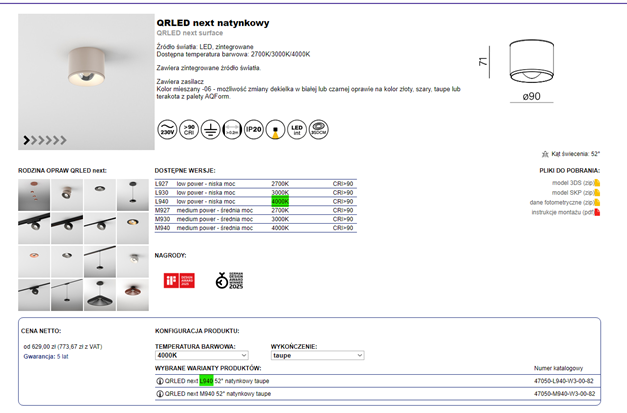Open the dane fotometryczne (zip) link
The width and height of the screenshot is (627, 413).
[561, 203]
